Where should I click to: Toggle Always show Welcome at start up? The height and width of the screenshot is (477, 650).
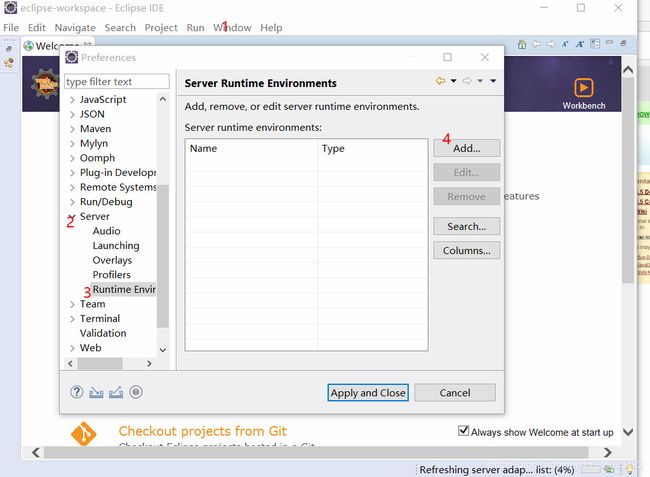pos(463,431)
